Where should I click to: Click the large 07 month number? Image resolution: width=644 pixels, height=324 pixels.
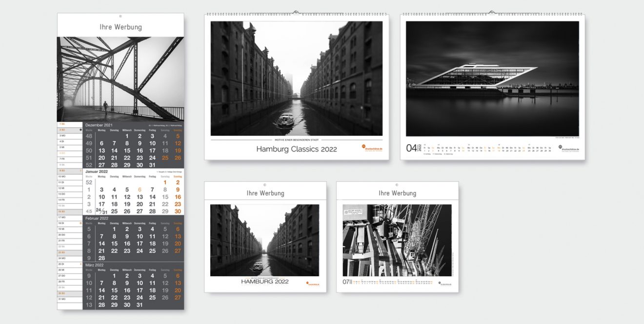point(346,282)
